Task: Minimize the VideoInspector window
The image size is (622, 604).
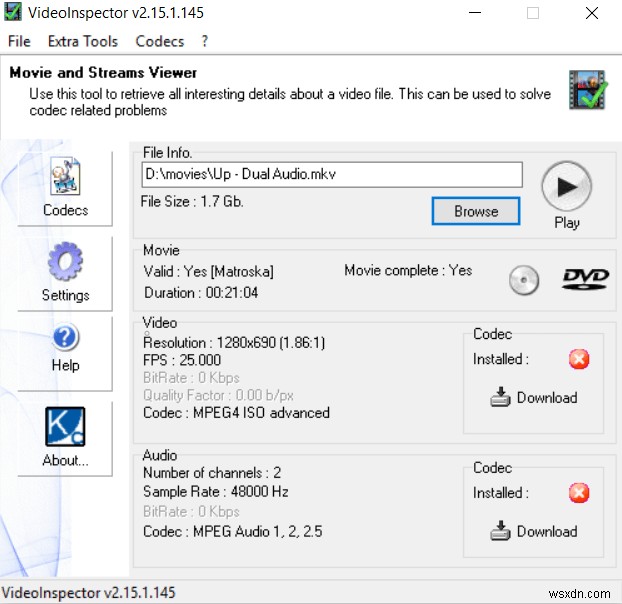Action: (474, 13)
